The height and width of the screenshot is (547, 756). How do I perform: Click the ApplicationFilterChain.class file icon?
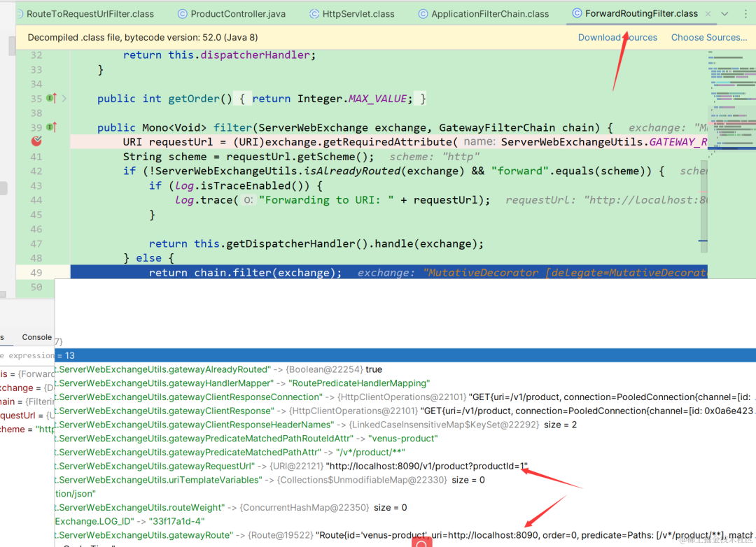click(x=423, y=14)
